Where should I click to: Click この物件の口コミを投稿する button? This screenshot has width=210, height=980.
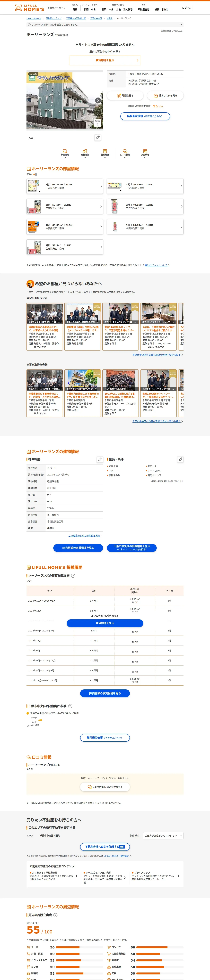coord(105,787)
